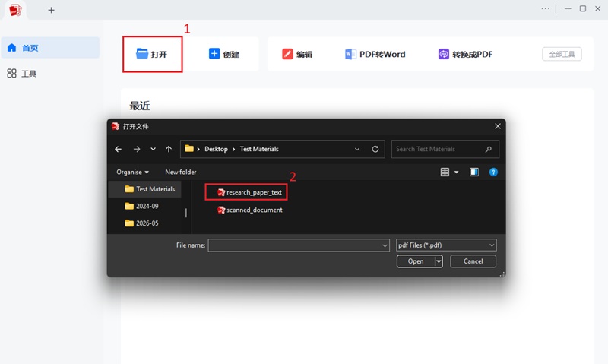Click Desktop in the address path
The image size is (608, 364).
click(x=216, y=149)
